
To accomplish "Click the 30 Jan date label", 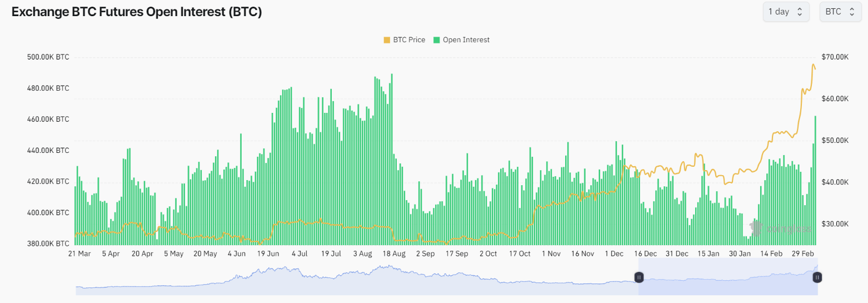I will [740, 254].
